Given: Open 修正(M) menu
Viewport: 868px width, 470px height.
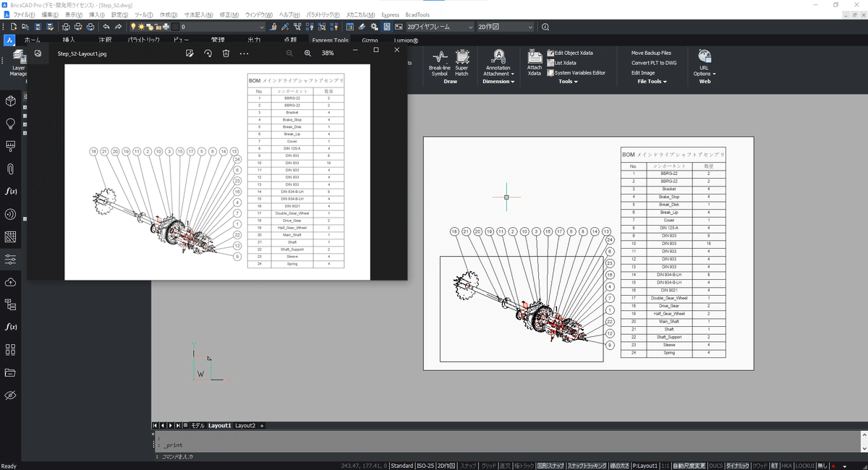Looking at the screenshot, I should point(230,14).
